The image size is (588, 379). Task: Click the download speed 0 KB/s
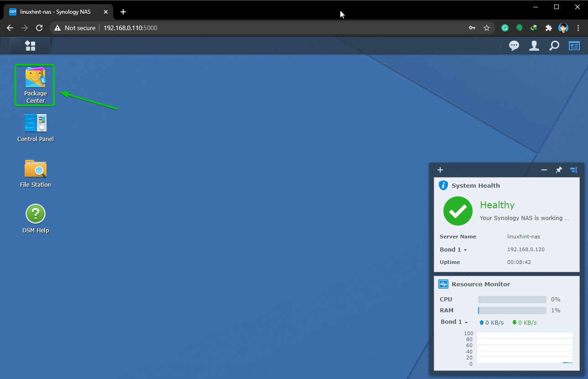524,323
